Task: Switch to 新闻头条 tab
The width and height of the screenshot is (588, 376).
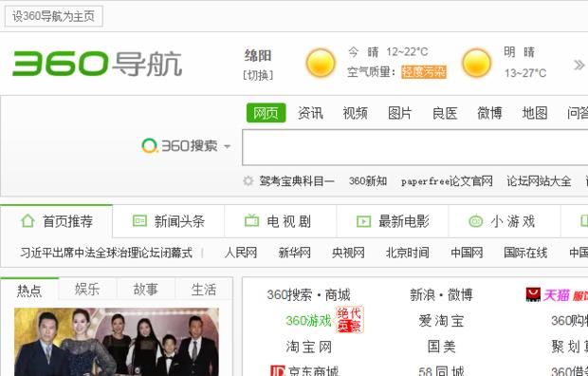Action: tap(169, 221)
